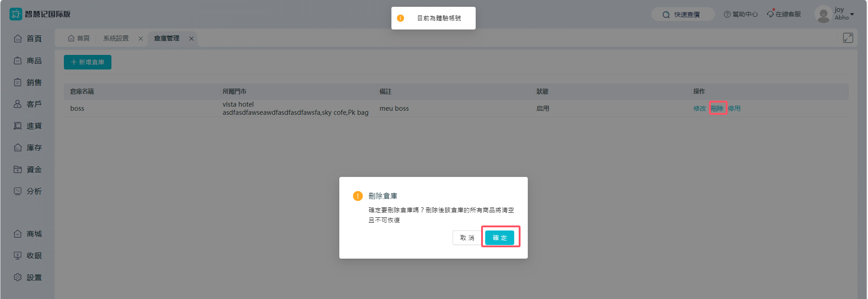Open the 銷售 sales sidebar icon
Screen dimensions: 868x299
(18, 82)
